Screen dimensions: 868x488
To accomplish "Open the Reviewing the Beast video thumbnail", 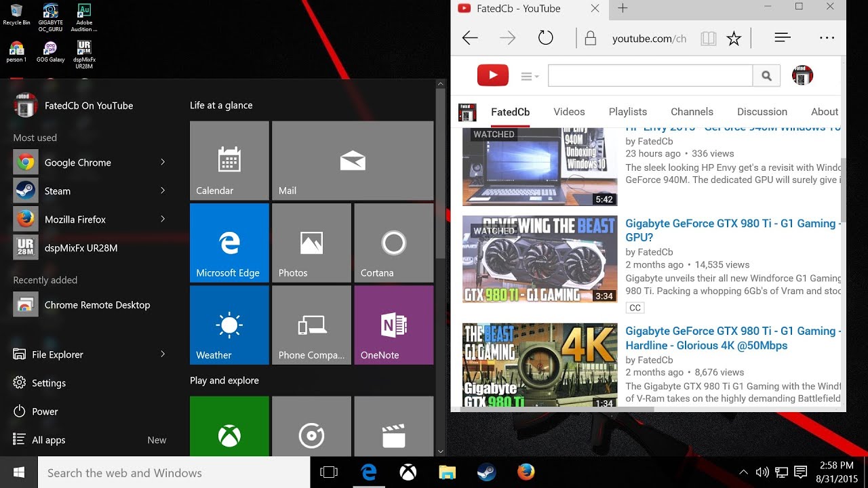I will coord(540,259).
